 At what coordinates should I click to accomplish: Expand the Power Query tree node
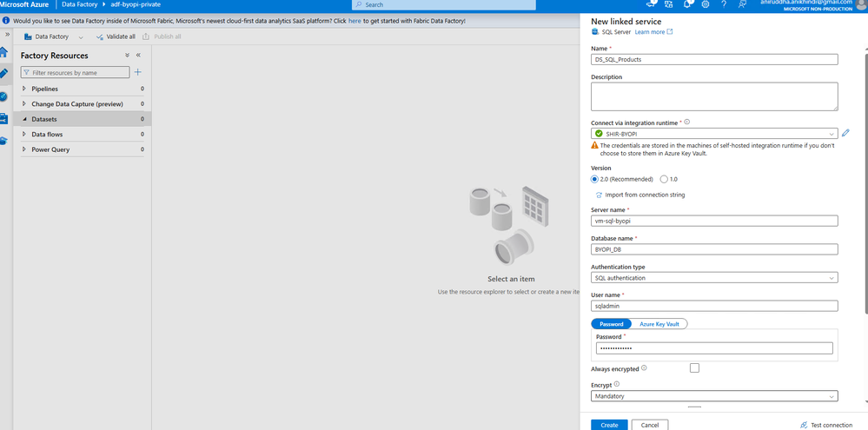click(23, 149)
